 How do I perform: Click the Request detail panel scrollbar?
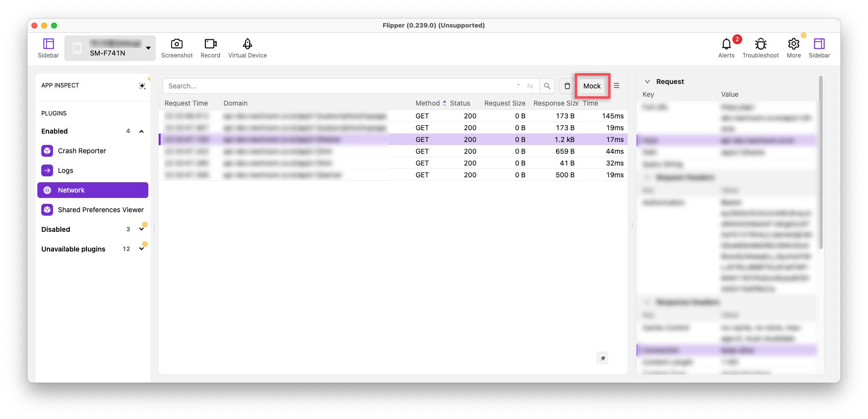pos(820,162)
